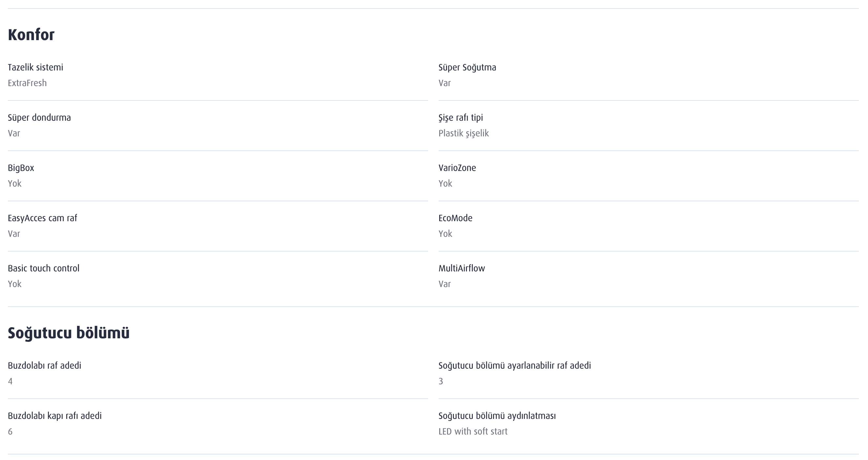Select the EasyAcces cam raf label

tap(42, 218)
